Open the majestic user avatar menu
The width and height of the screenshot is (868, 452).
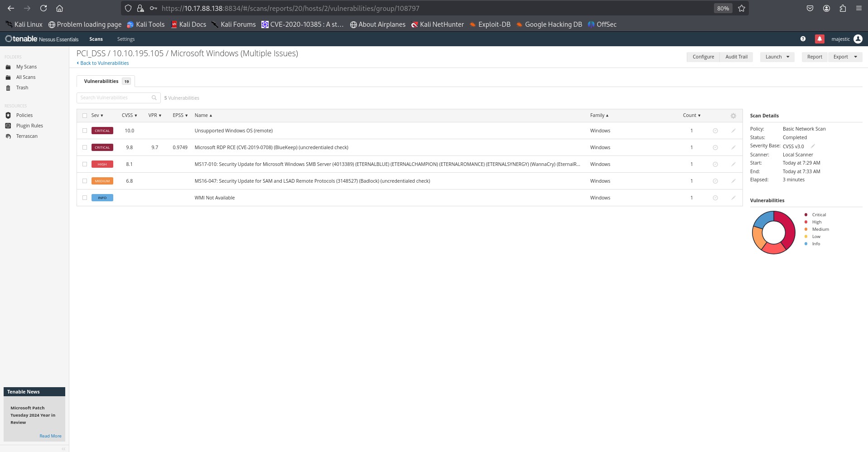click(858, 39)
